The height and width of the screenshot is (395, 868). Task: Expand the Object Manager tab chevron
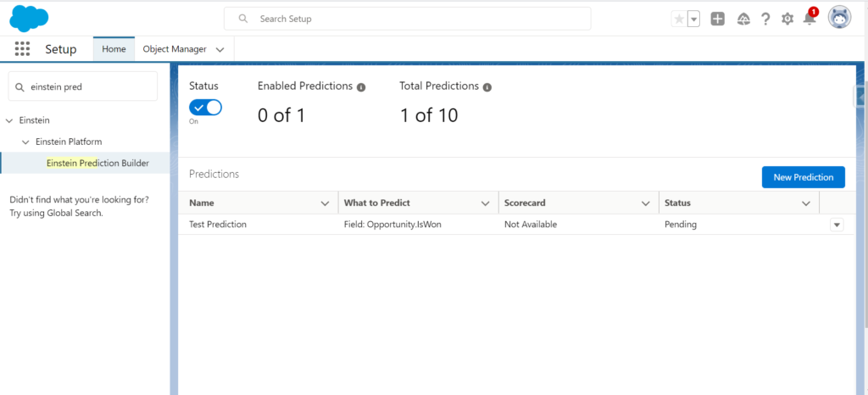point(220,49)
